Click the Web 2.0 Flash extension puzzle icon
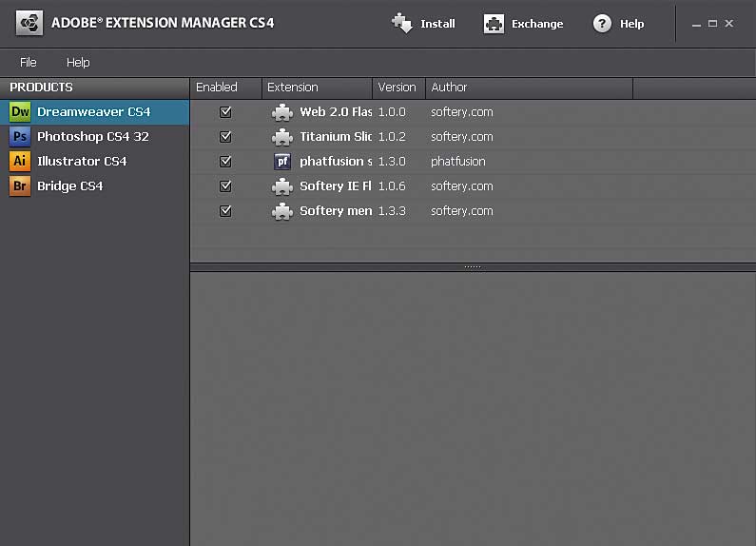Screen dimensions: 756x546 click(282, 112)
